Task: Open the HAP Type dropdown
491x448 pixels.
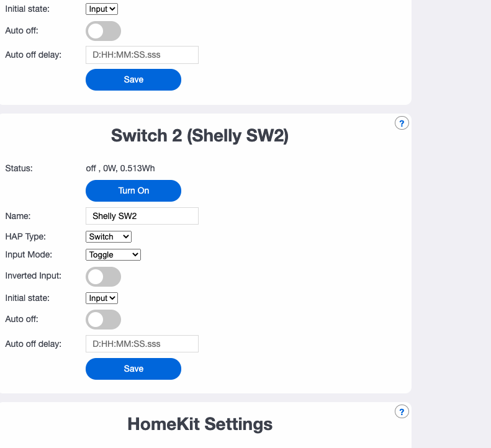Action: click(109, 236)
